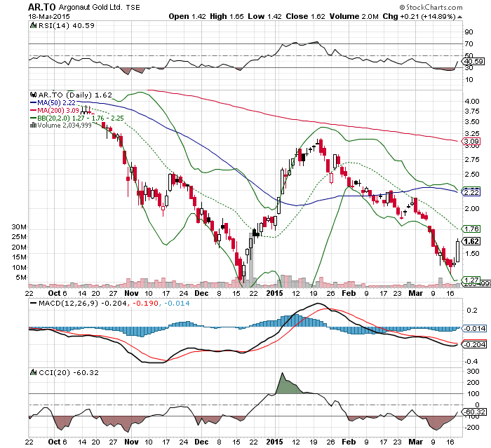The image size is (491, 448).
Task: Click the 4.00 price axis label
Action: click(x=472, y=102)
